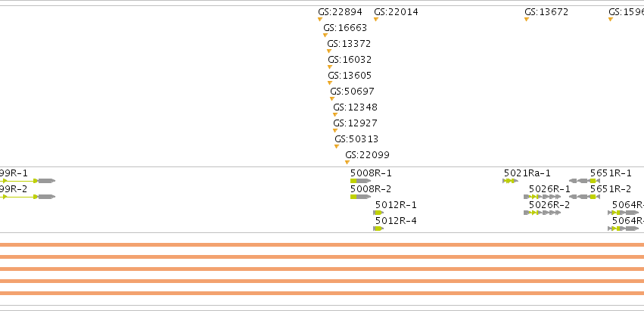Viewport: 644px width, 311px height.
Task: Click the GS:13372 label
Action: (x=349, y=44)
